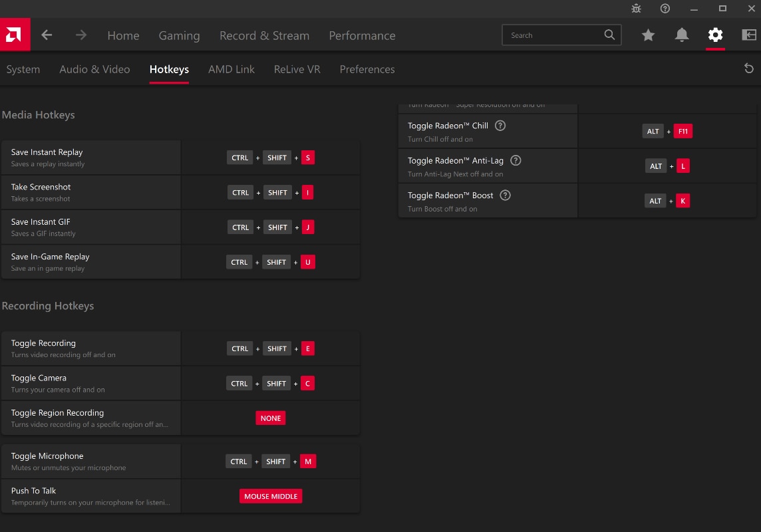
Task: Click the Toggle Region Recording label
Action: click(58, 413)
